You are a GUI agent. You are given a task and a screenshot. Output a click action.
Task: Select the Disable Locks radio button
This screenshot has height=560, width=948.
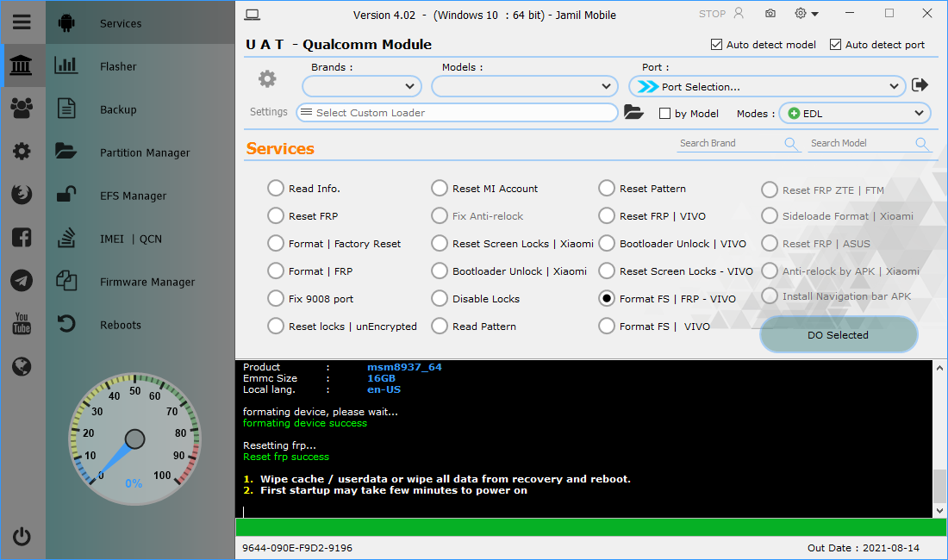point(440,298)
